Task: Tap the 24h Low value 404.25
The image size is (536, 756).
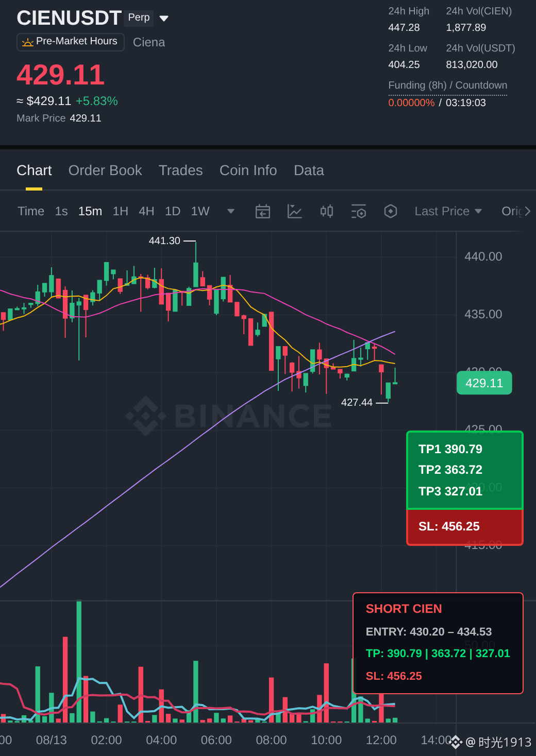Action: point(404,65)
